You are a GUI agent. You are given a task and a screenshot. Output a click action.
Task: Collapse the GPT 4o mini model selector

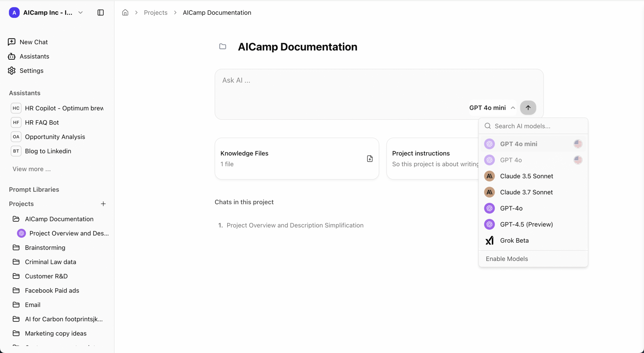[492, 108]
